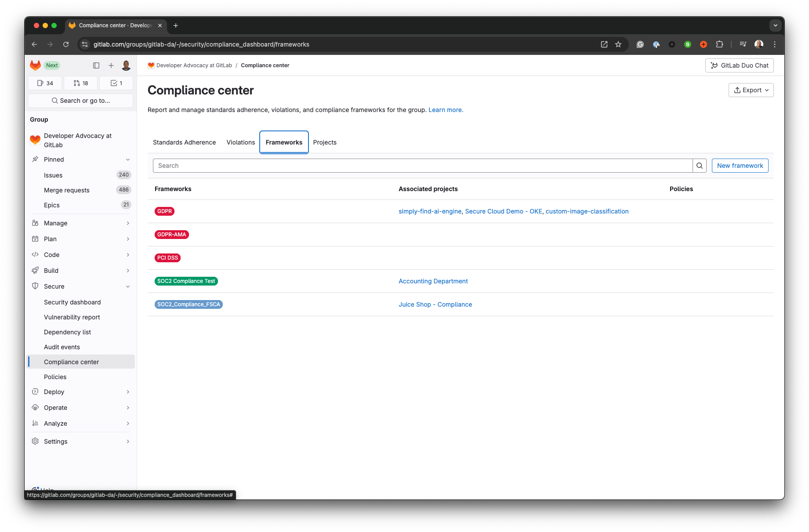Expand the Analyze menu section

81,423
